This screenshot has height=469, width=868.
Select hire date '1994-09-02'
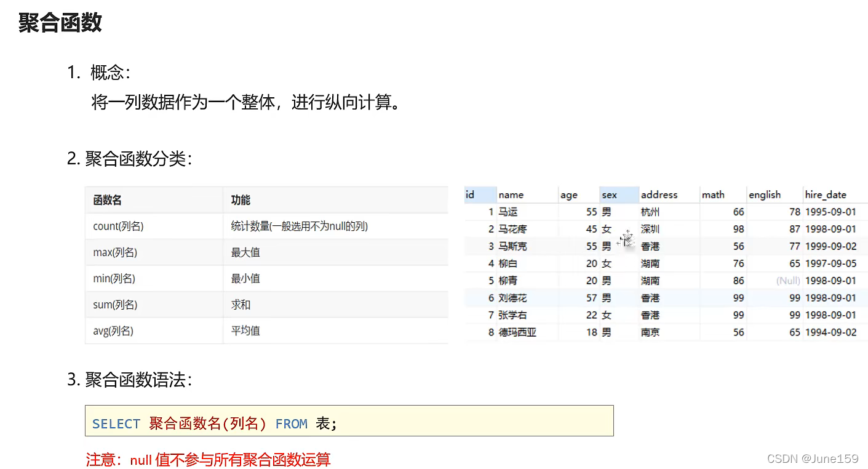pos(830,332)
